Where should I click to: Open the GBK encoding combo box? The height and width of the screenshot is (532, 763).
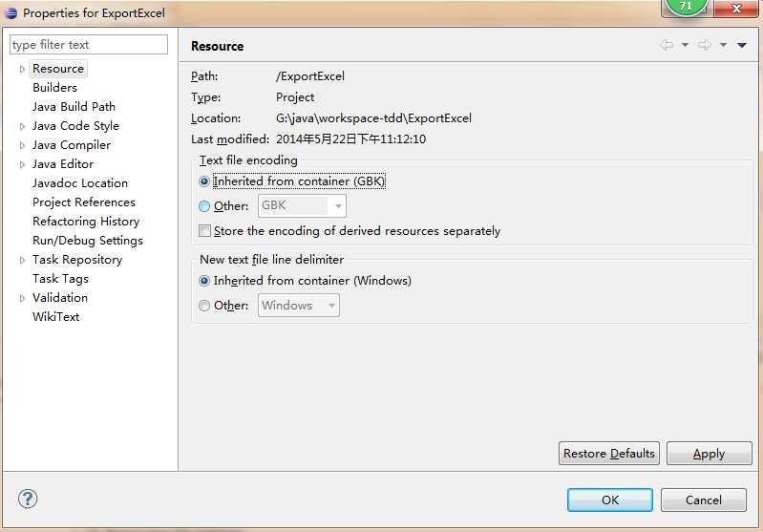pos(302,206)
